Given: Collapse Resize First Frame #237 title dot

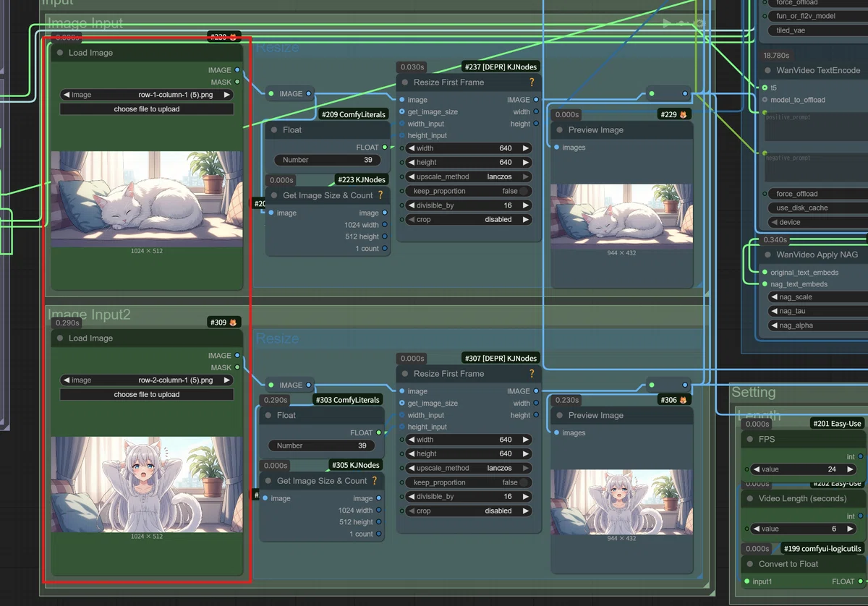Looking at the screenshot, I should (x=405, y=82).
